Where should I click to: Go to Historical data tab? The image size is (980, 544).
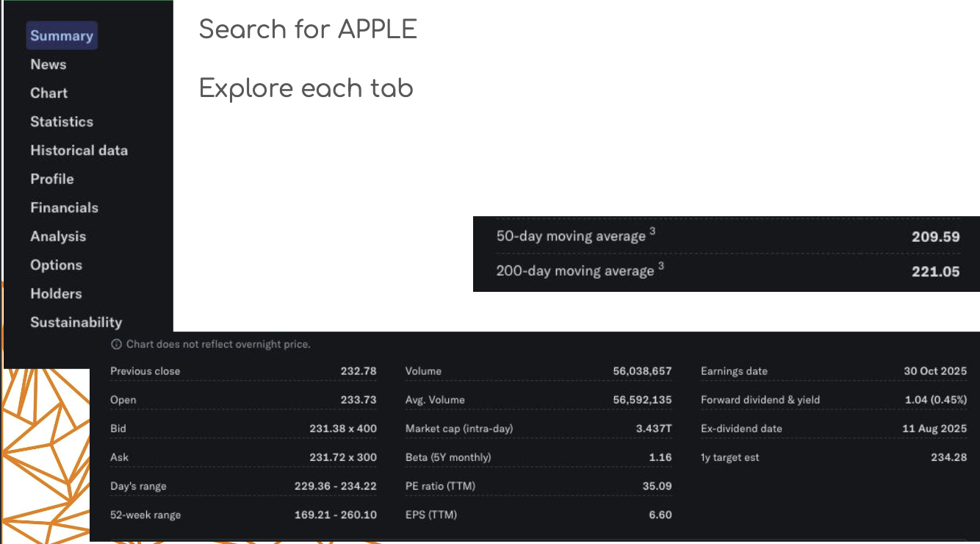pos(79,150)
